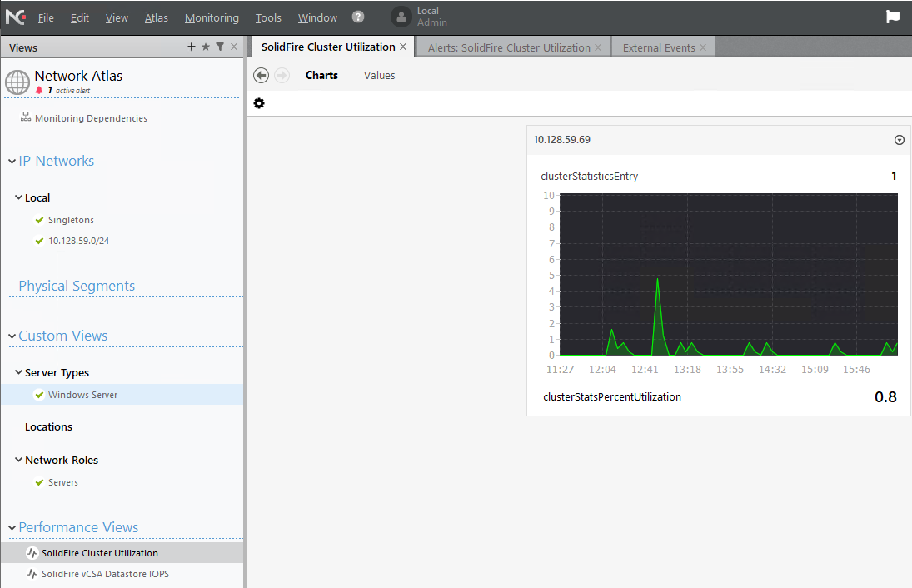This screenshot has height=588, width=912.
Task: Click the Local Admin user avatar
Action: tap(401, 17)
